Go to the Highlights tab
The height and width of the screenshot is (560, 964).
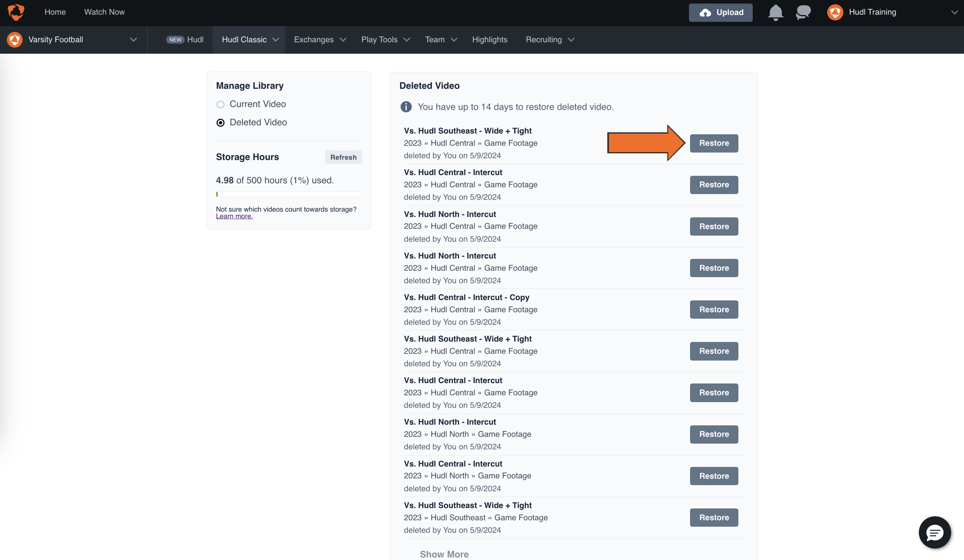(490, 40)
